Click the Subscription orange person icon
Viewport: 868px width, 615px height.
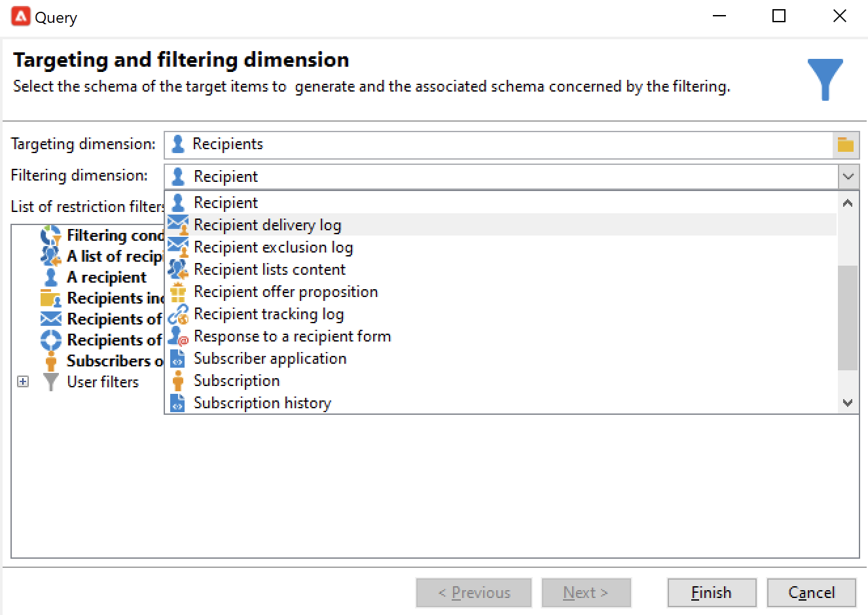pyautogui.click(x=178, y=381)
